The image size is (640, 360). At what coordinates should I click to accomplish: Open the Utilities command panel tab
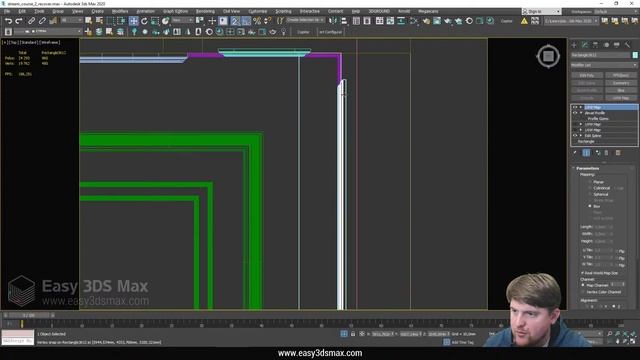[627, 44]
